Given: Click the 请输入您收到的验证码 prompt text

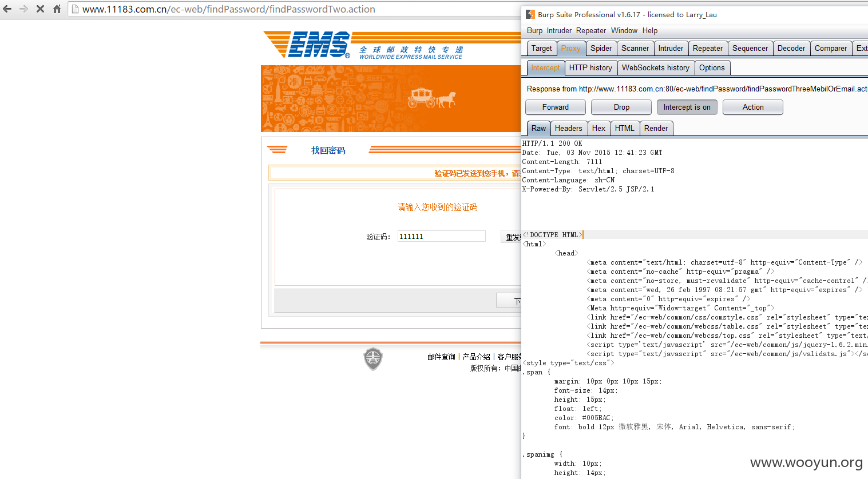Looking at the screenshot, I should tap(438, 207).
